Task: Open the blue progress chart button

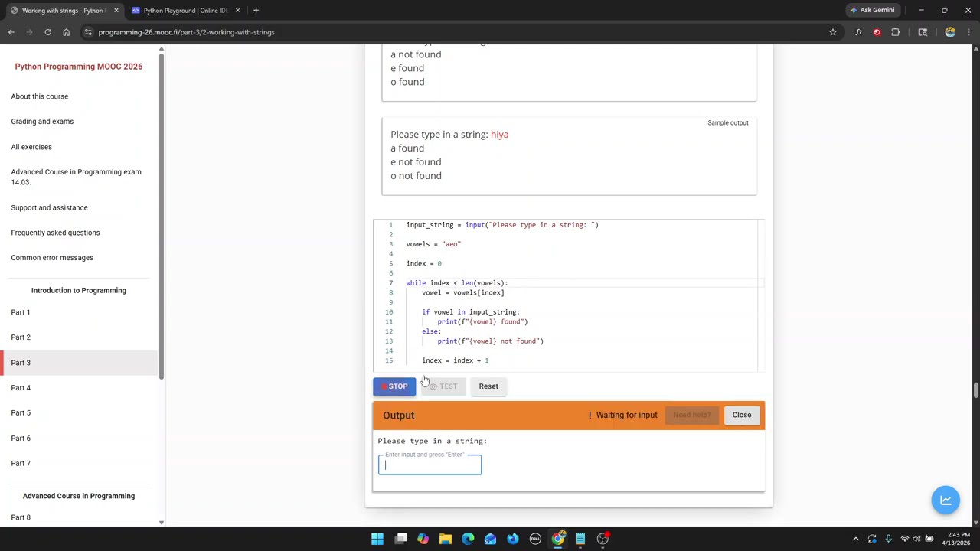Action: pyautogui.click(x=946, y=500)
